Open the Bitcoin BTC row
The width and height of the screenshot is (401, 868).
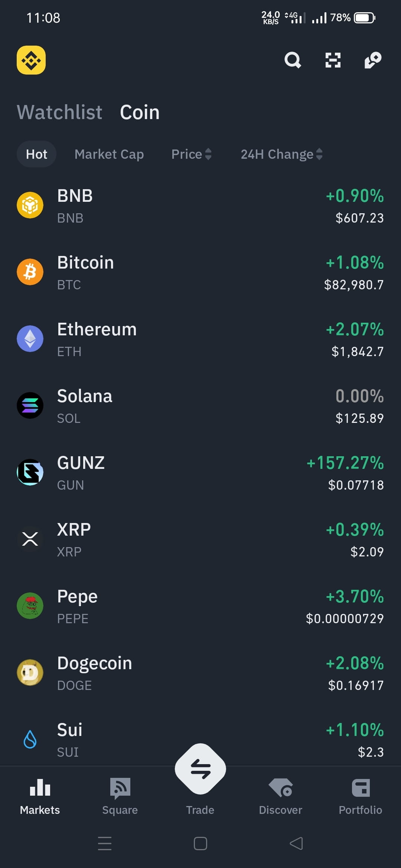200,272
